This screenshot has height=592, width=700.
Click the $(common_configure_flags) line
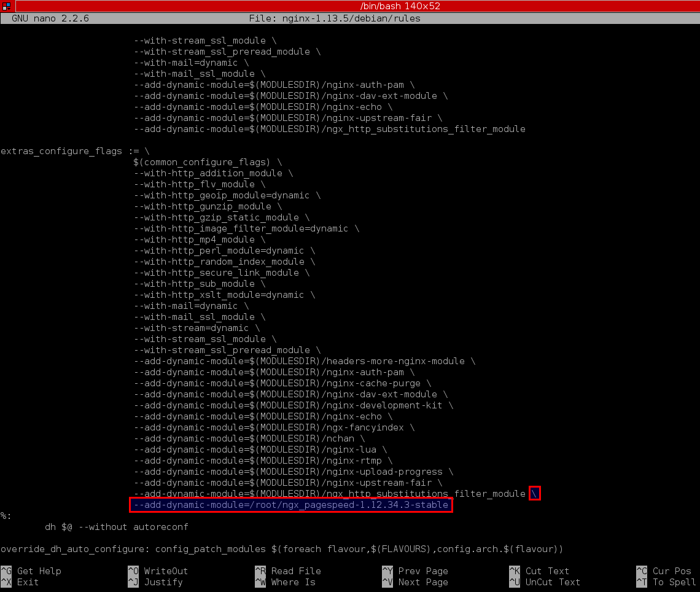(x=208, y=162)
